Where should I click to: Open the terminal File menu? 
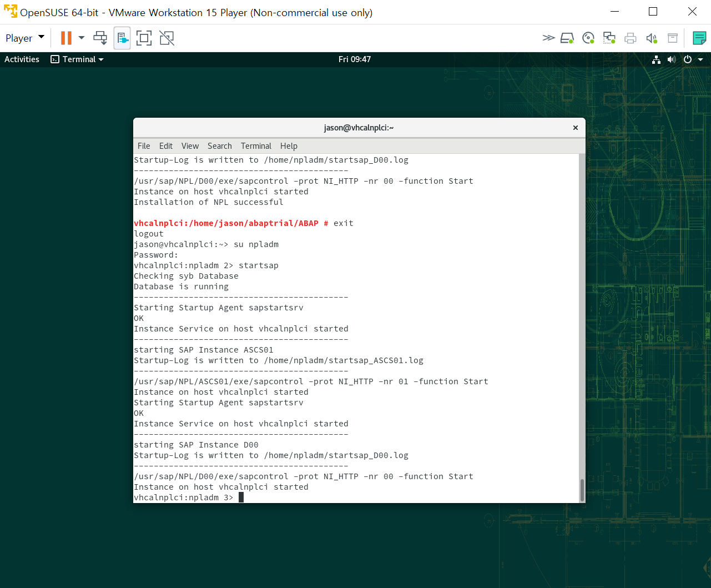point(144,146)
